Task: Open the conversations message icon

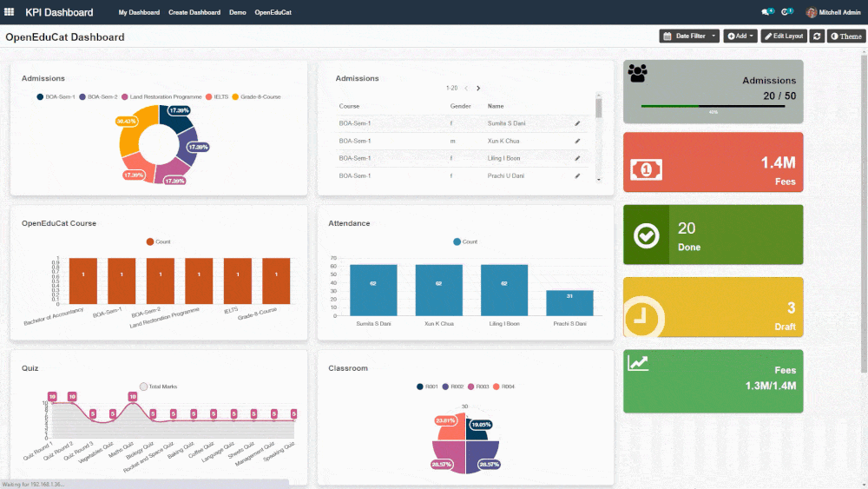Action: click(x=766, y=12)
